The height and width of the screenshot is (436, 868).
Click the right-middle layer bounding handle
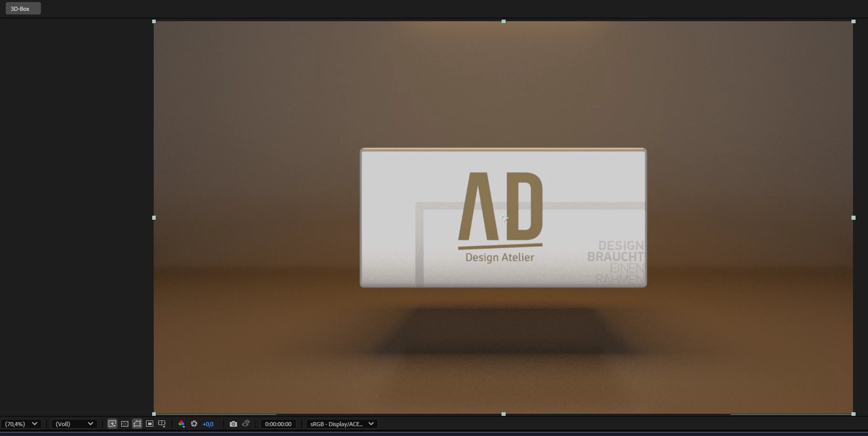pyautogui.click(x=854, y=218)
